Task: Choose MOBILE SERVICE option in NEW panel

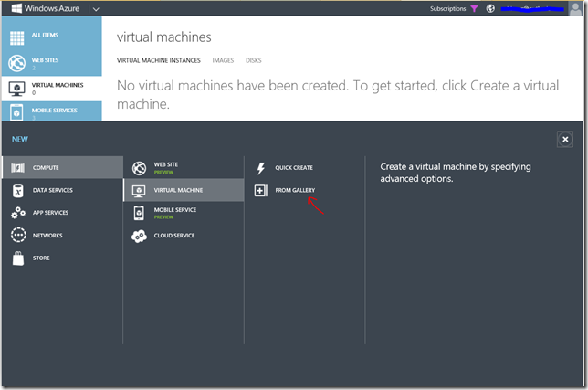Action: pyautogui.click(x=175, y=210)
